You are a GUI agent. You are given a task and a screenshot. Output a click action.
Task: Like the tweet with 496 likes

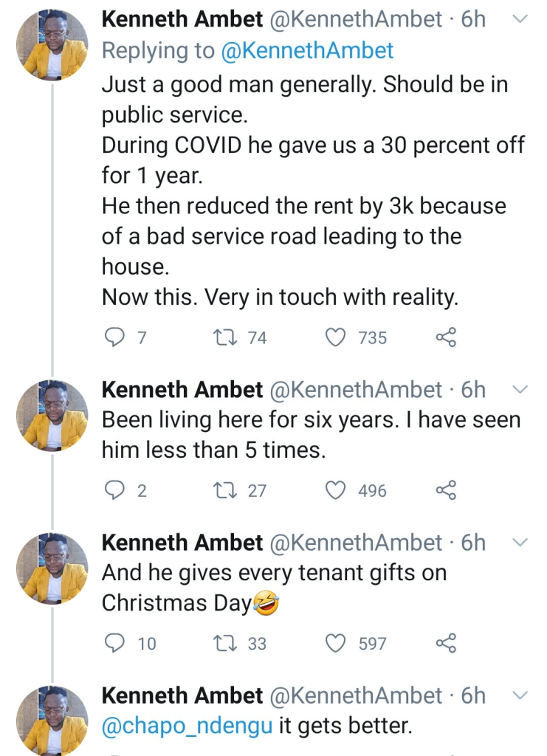[x=336, y=490]
